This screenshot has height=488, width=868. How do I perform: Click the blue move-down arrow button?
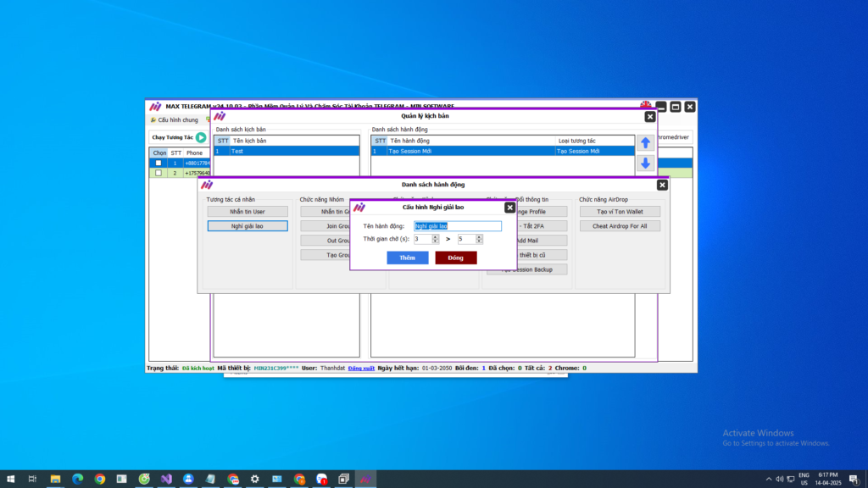[645, 164]
